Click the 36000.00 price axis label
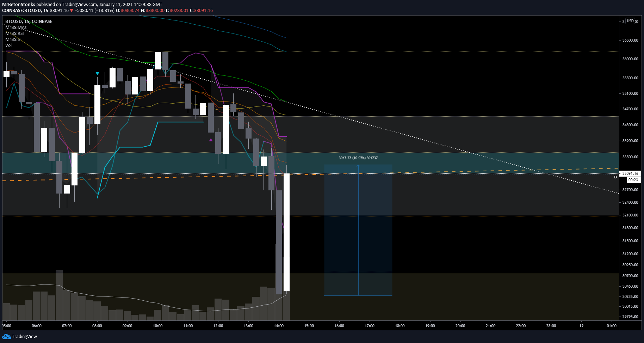Image resolution: width=644 pixels, height=343 pixels. click(x=630, y=59)
